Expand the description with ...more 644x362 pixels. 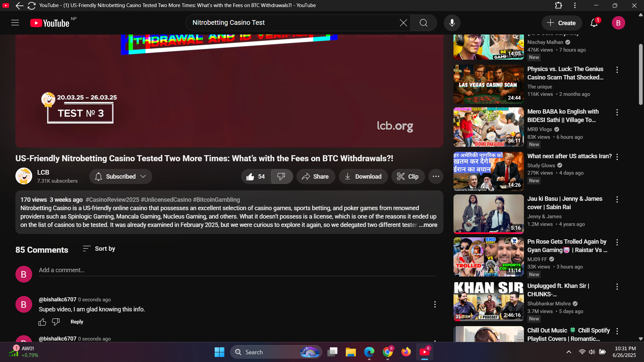428,225
